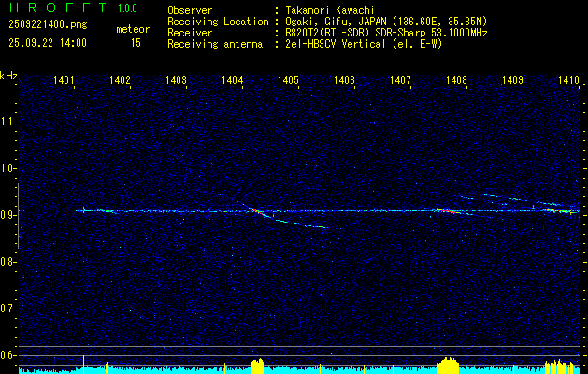Image resolution: width=588 pixels, height=374 pixels.
Task: Click the meteor label
Action: tap(133, 30)
